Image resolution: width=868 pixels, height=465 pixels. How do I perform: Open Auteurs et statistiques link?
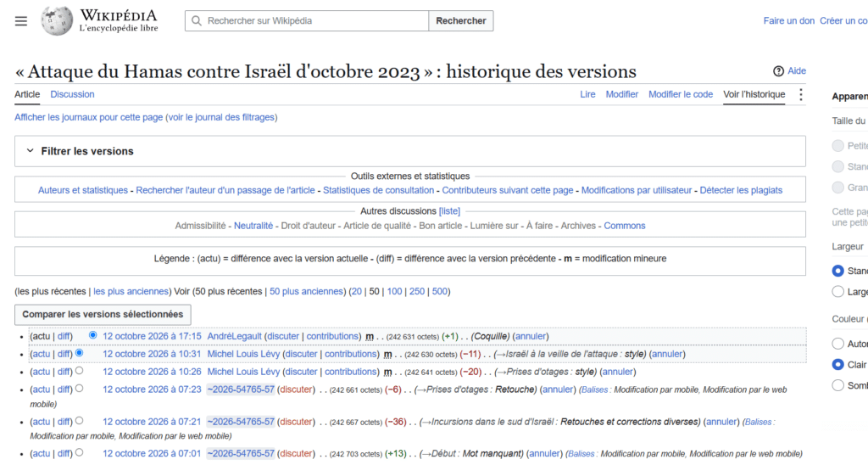(83, 190)
